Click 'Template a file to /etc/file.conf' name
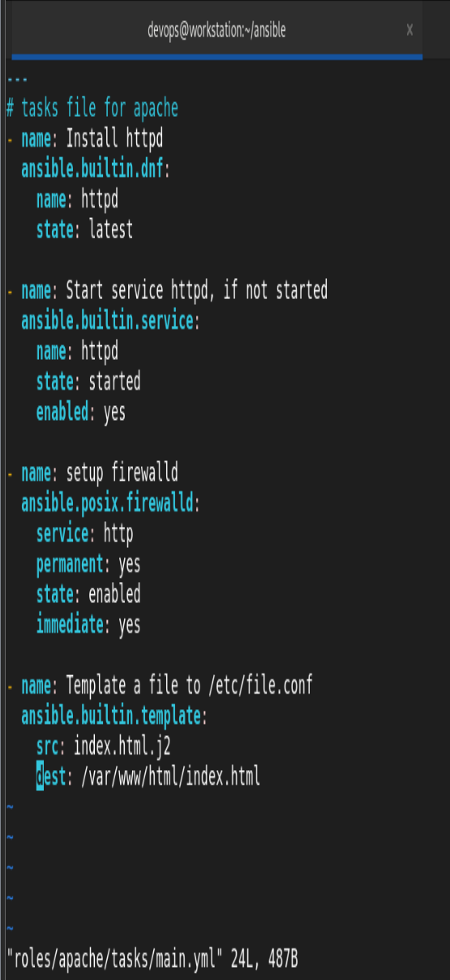The height and width of the screenshot is (980, 450). pyautogui.click(x=189, y=686)
